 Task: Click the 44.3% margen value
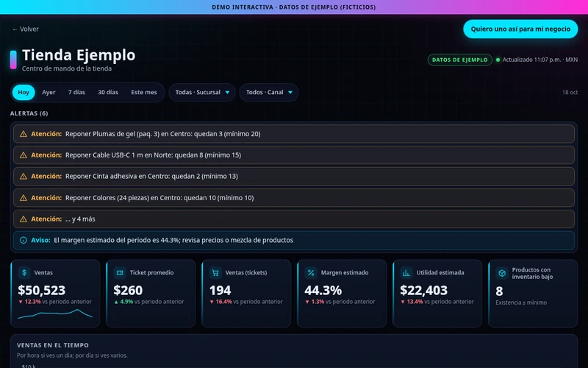323,290
